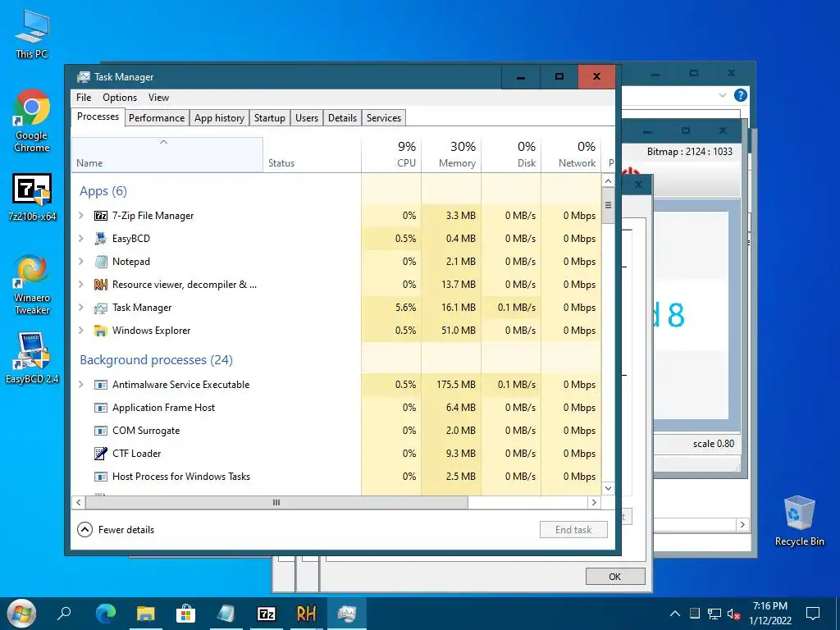Open taskbar search magnifier
This screenshot has width=840, height=630.
(64, 614)
